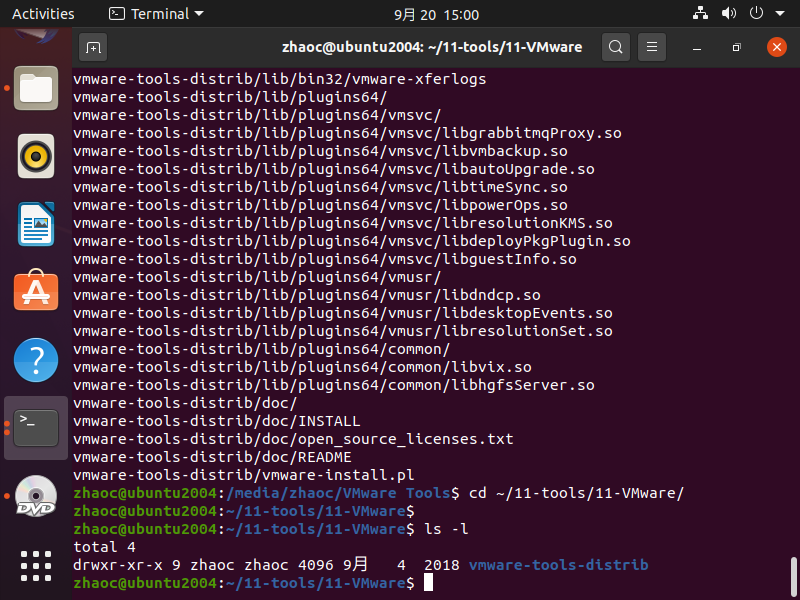Click the libresolutionKMS.so line
Screen dimensions: 800x600
coord(343,223)
